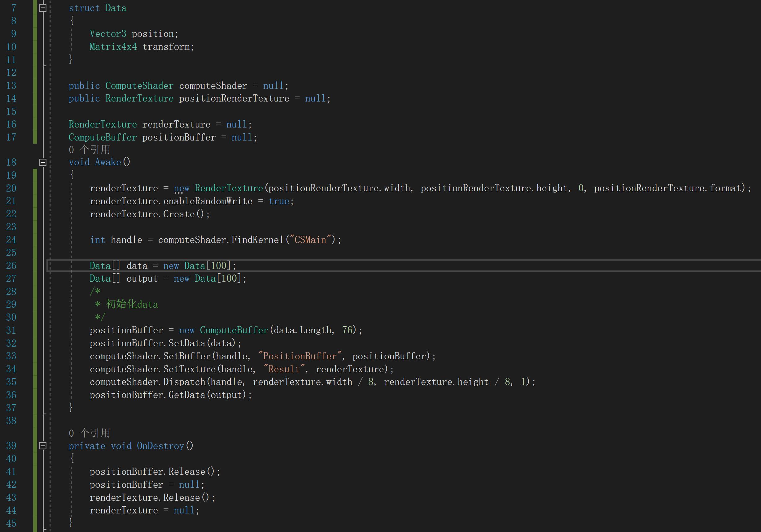Click the Dispatch method call
Image resolution: width=761 pixels, height=532 pixels.
pos(184,382)
